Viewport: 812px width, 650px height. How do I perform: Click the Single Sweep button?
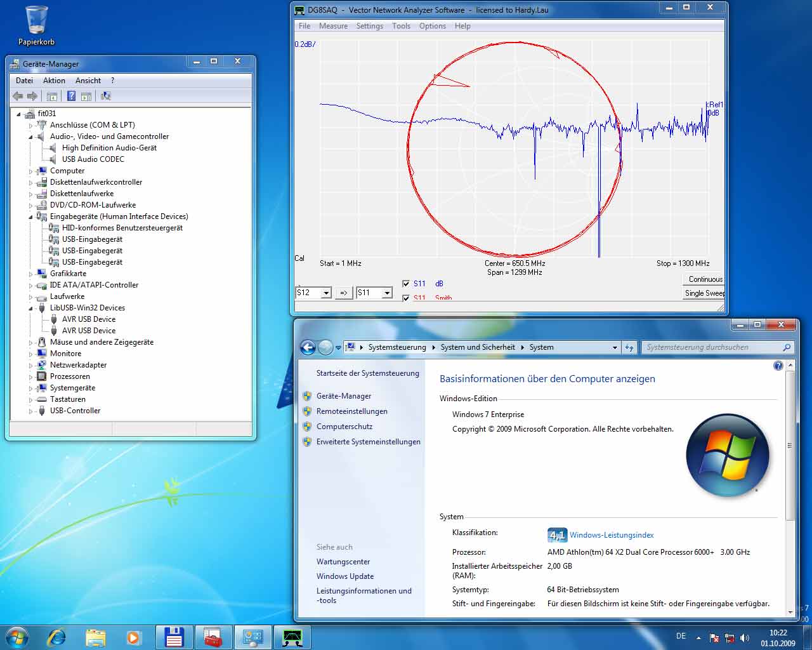click(x=704, y=293)
